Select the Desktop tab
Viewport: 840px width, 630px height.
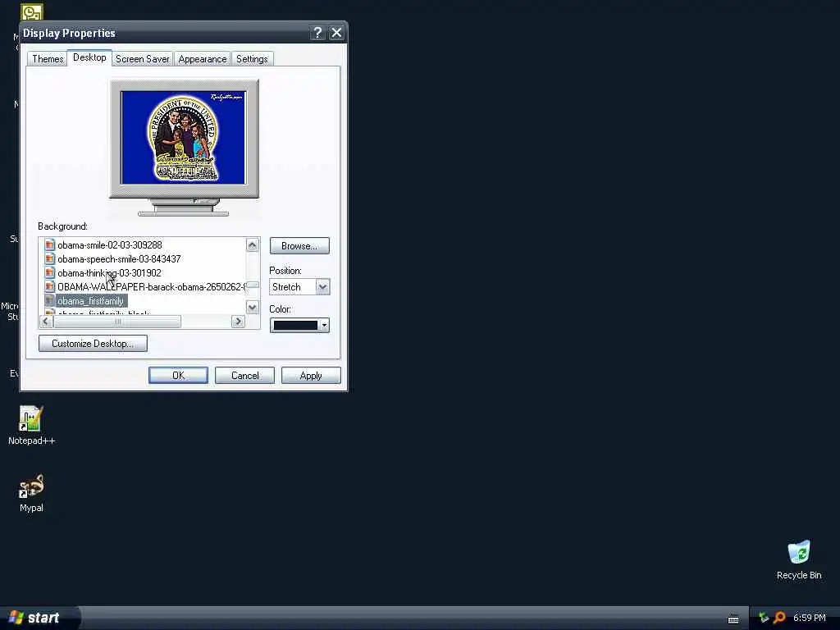coord(89,57)
